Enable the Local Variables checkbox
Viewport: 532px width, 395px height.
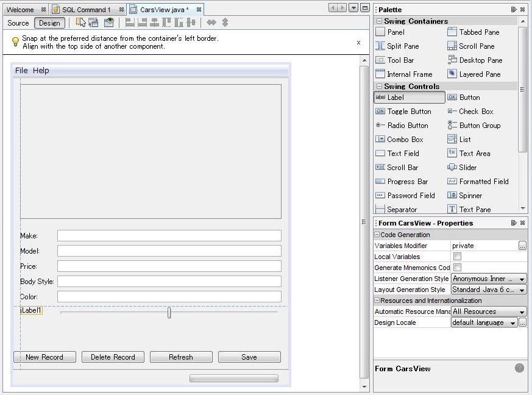coord(457,257)
